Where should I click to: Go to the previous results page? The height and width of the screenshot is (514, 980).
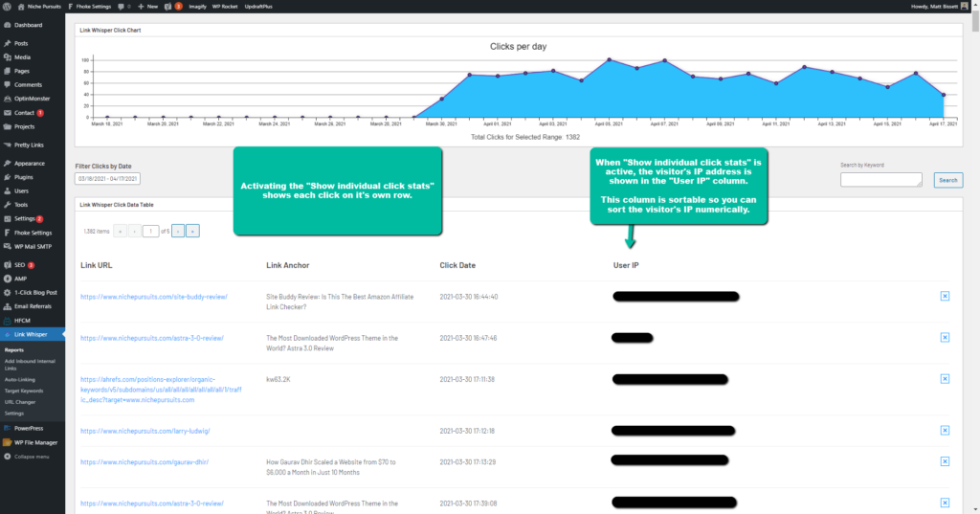tap(134, 232)
